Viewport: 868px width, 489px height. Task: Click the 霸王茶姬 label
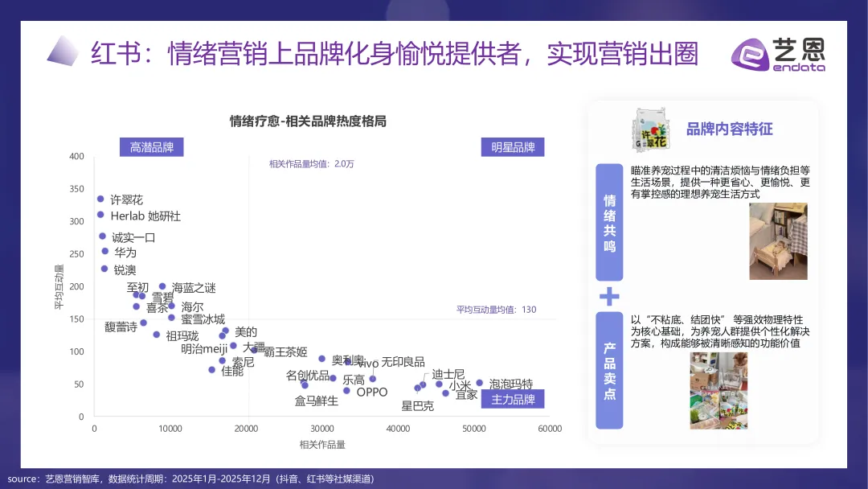pyautogui.click(x=285, y=351)
